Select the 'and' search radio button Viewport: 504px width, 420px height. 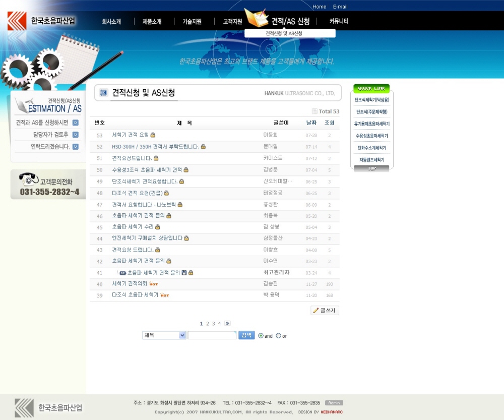point(261,336)
